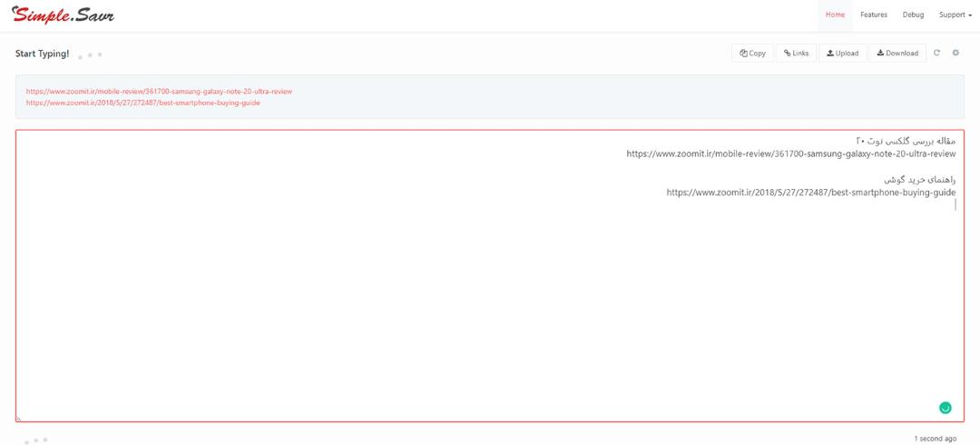980x445 pixels.
Task: Click inside the main text area
Action: click(x=490, y=276)
